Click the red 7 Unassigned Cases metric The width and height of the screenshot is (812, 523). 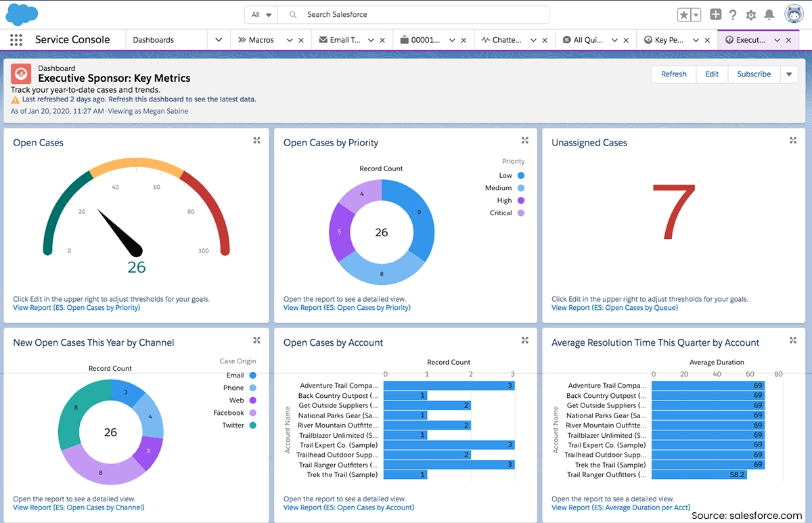[x=673, y=212]
